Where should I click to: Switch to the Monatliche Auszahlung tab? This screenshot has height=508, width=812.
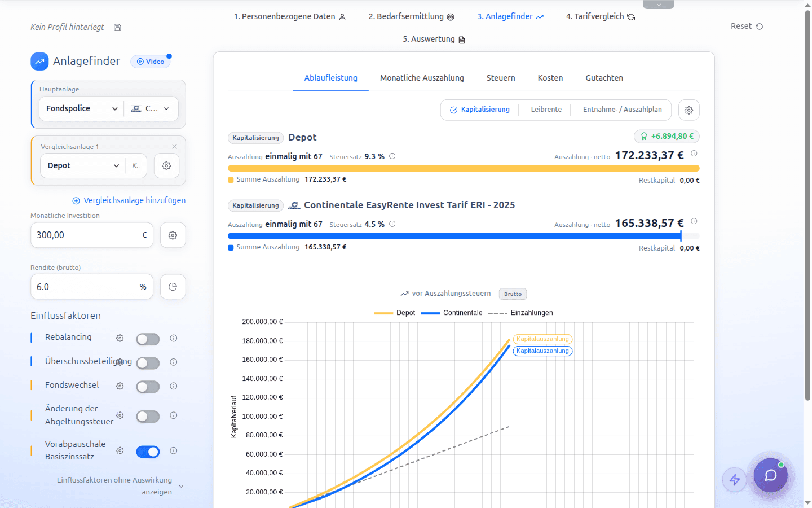click(422, 78)
